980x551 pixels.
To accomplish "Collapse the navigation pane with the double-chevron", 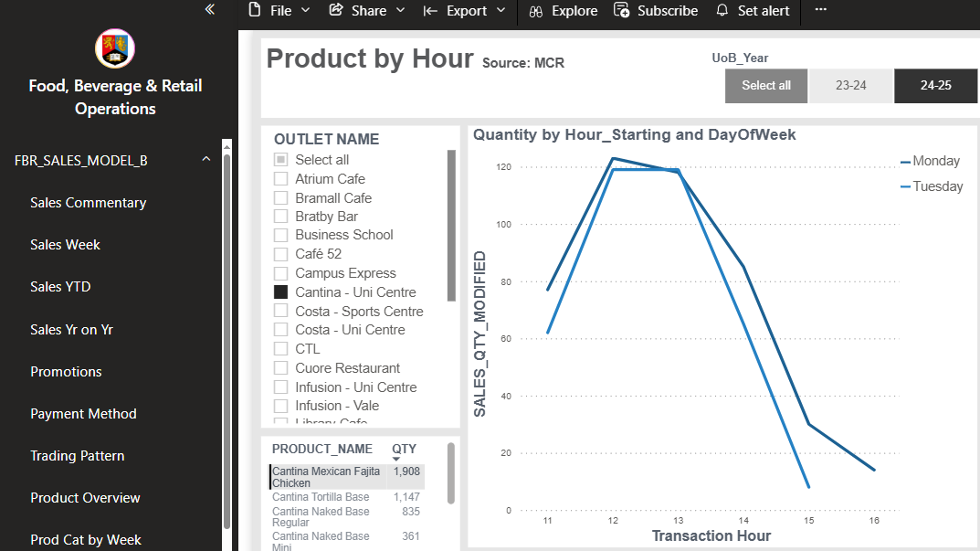I will coord(209,9).
